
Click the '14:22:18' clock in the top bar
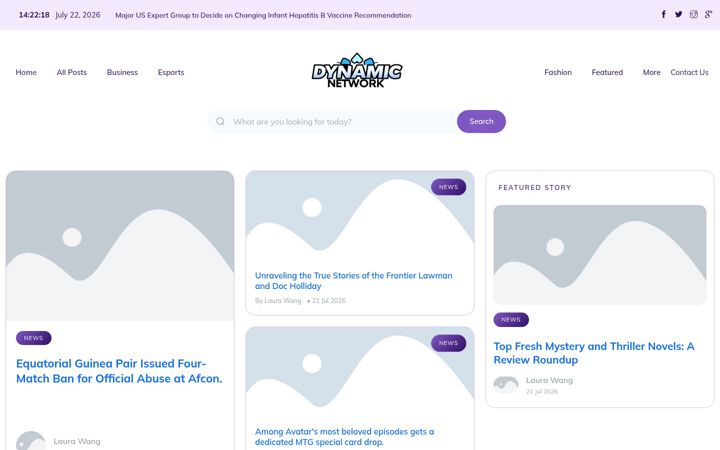(34, 15)
